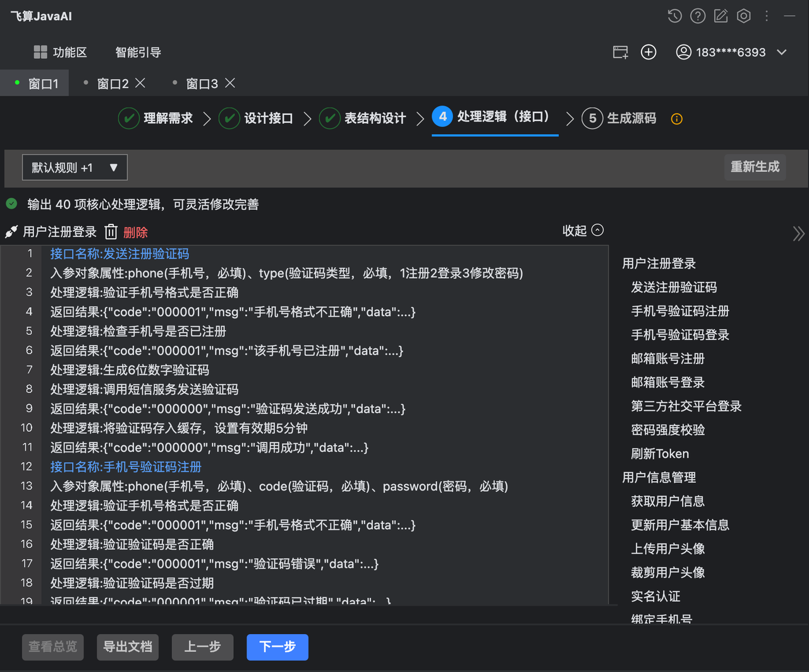Open 智能引导 menu item

pos(138,52)
